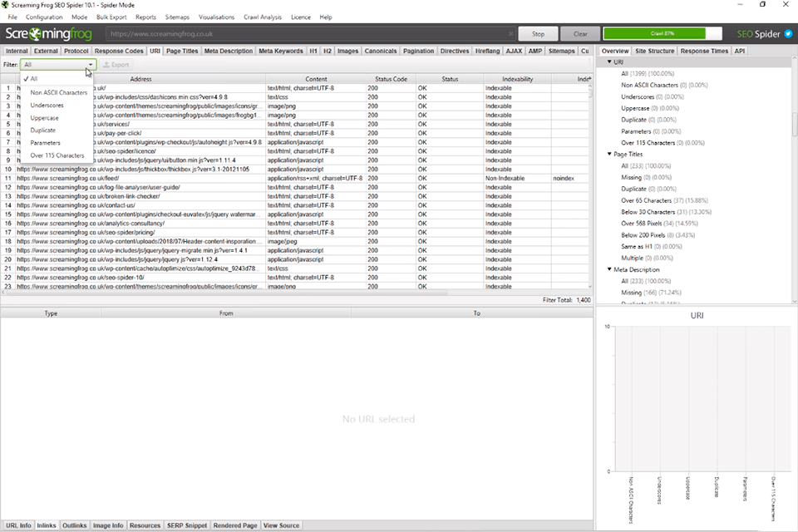The image size is (798, 532).
Task: Stop the running crawl
Action: coord(538,34)
